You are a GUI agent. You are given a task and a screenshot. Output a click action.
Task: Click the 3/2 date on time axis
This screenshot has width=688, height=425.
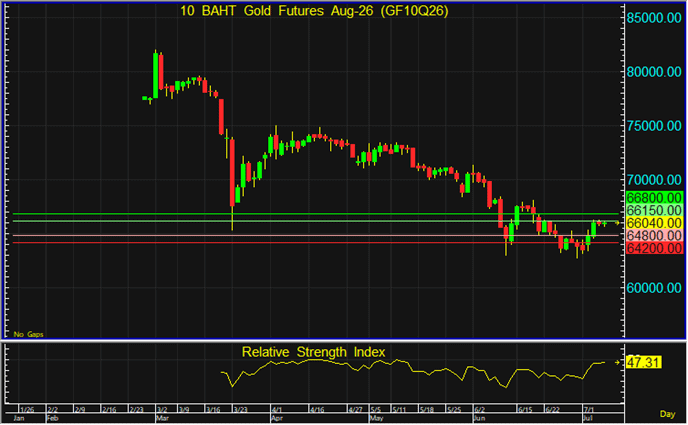(162, 410)
